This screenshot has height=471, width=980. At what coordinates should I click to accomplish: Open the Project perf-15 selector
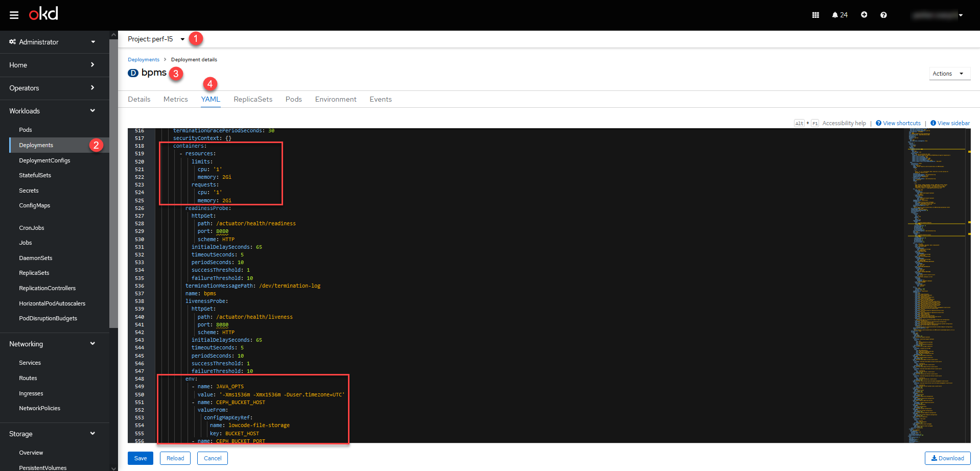pos(156,39)
